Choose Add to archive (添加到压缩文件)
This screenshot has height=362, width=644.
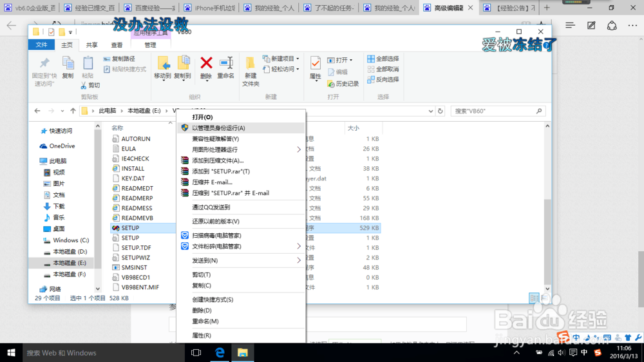coord(241,160)
